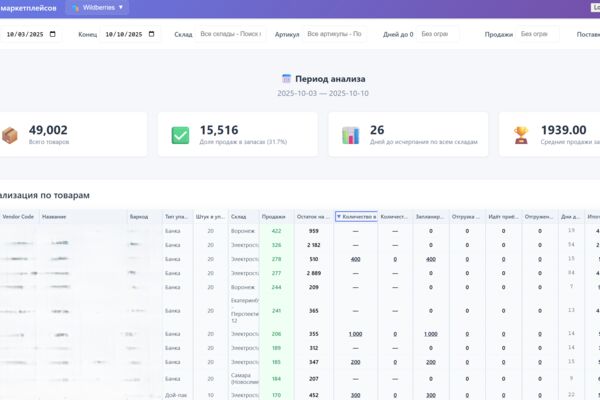This screenshot has height=400, width=600.
Task: Open the Склад warehouse search combo box
Action: pyautogui.click(x=230, y=34)
